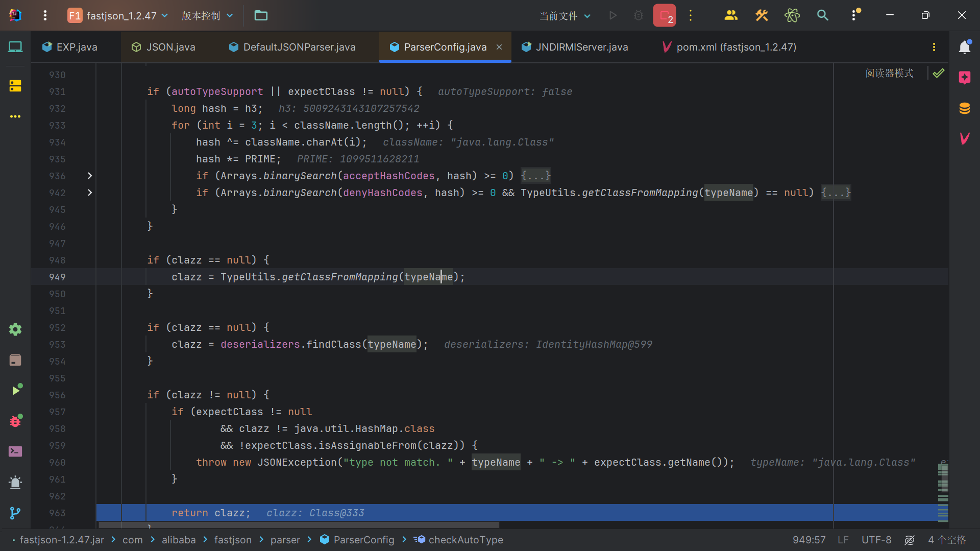Open the build tools hammer icon
This screenshot has width=980, height=551.
[762, 15]
